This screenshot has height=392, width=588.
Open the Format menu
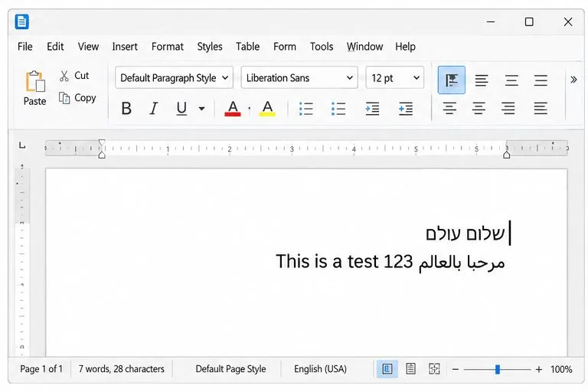(x=168, y=47)
